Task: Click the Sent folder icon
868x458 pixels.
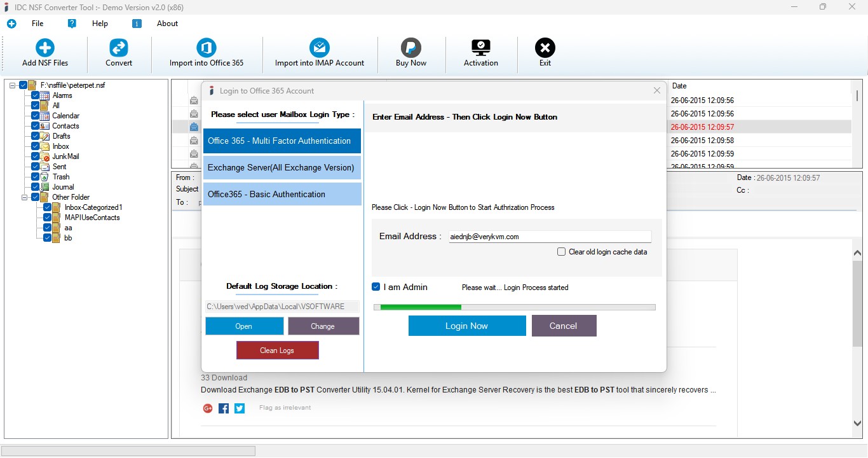Action: (45, 167)
